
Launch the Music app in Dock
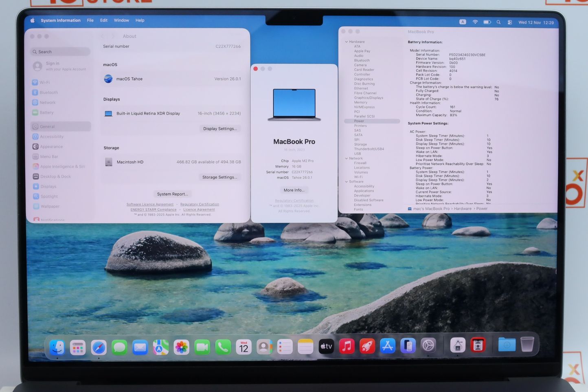pyautogui.click(x=347, y=346)
